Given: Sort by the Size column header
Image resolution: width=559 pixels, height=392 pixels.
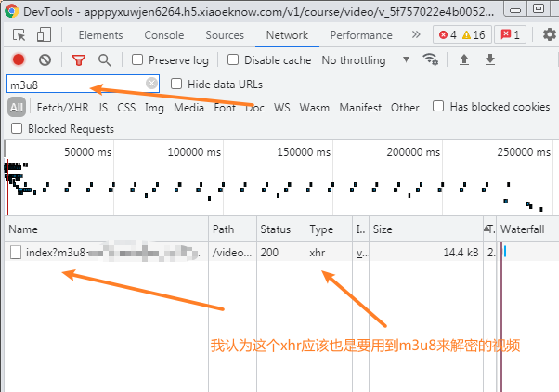Looking at the screenshot, I should (426, 229).
